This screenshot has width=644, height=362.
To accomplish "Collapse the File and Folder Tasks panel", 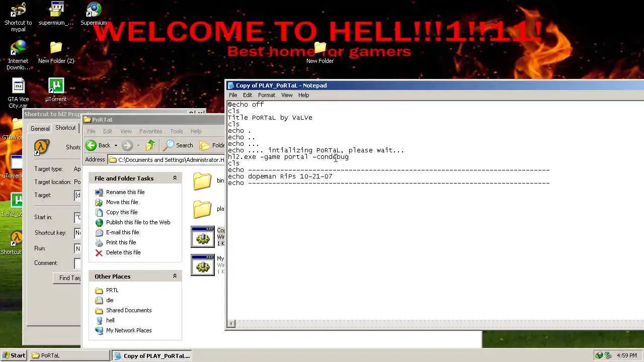I will click(175, 178).
